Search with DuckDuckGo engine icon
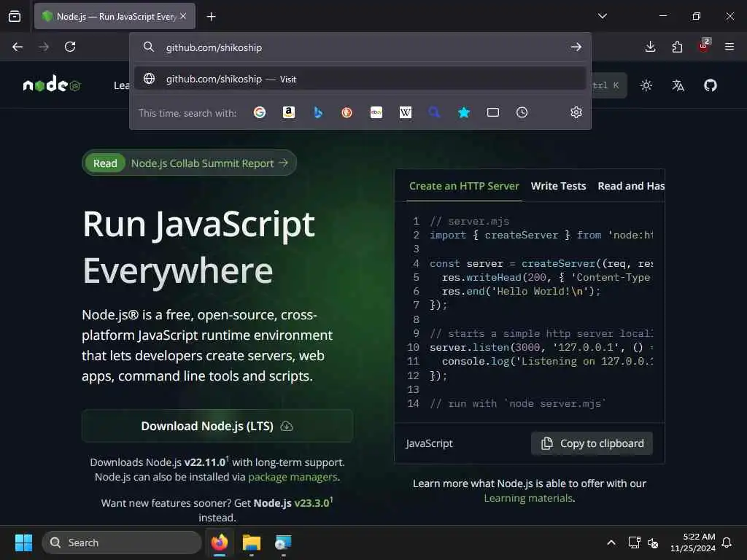Screen dimensions: 747x560 [347, 112]
